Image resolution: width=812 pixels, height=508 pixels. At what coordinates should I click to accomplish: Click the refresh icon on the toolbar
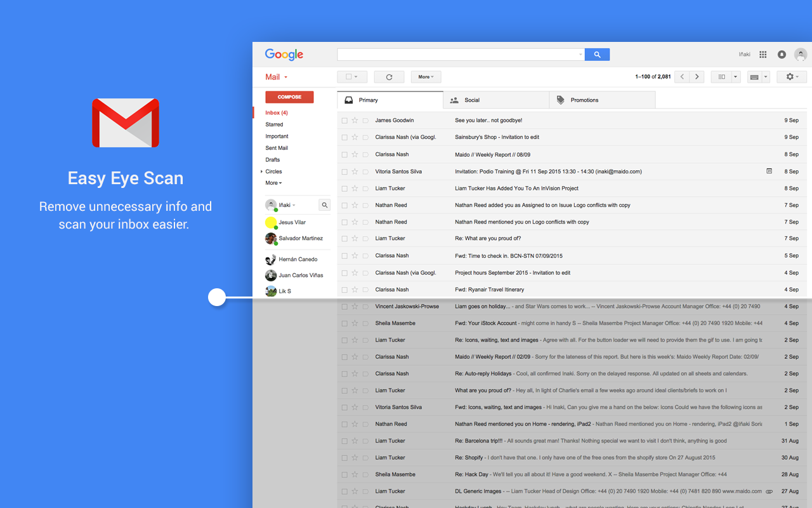(389, 76)
